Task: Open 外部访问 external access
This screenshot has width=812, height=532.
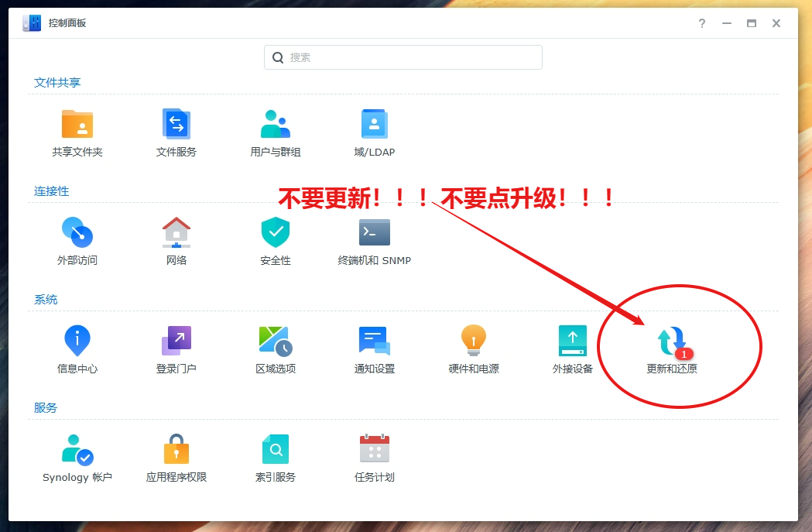Action: [77, 233]
